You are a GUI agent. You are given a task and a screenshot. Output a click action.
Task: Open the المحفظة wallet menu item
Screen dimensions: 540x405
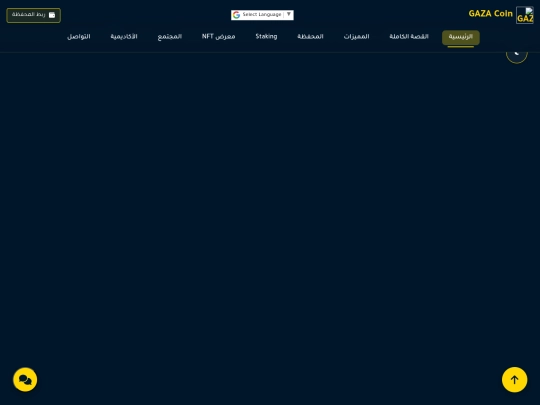click(310, 37)
